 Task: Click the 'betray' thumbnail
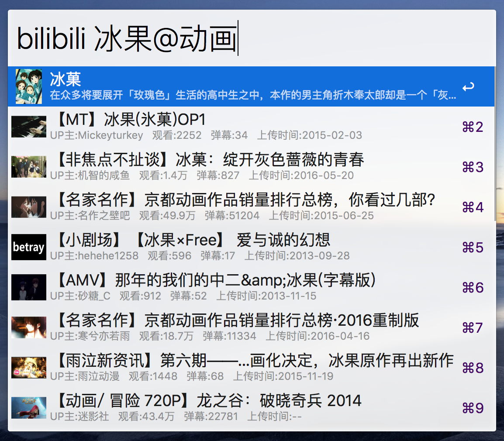[29, 247]
